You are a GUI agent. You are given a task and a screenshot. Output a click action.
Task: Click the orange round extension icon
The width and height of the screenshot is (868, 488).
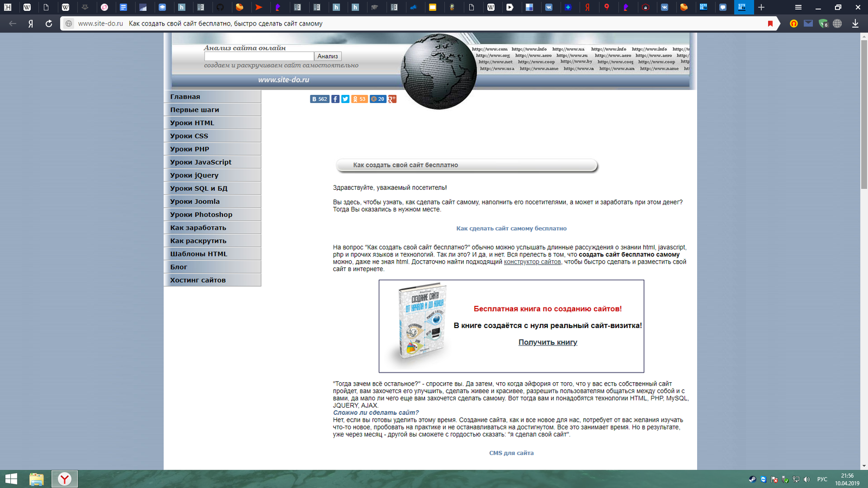click(794, 23)
